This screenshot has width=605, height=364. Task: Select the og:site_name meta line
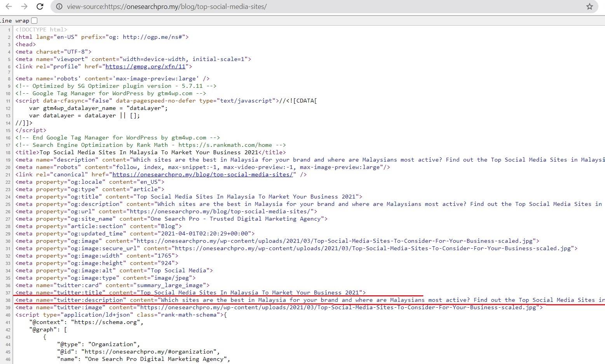pos(171,219)
